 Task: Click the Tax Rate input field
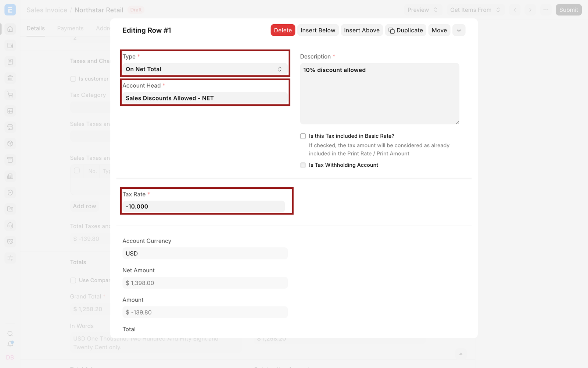point(204,206)
